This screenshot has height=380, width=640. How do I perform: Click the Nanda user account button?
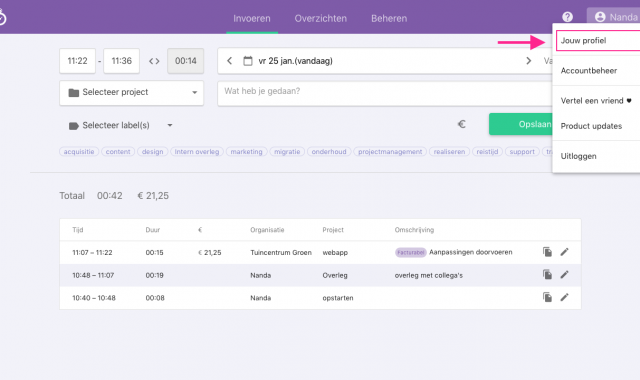[613, 17]
